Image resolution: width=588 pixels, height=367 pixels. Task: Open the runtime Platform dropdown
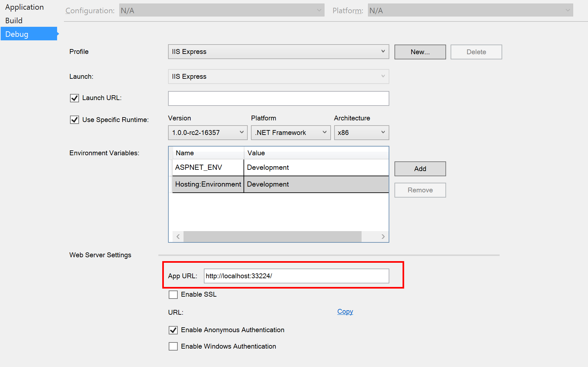[290, 133]
